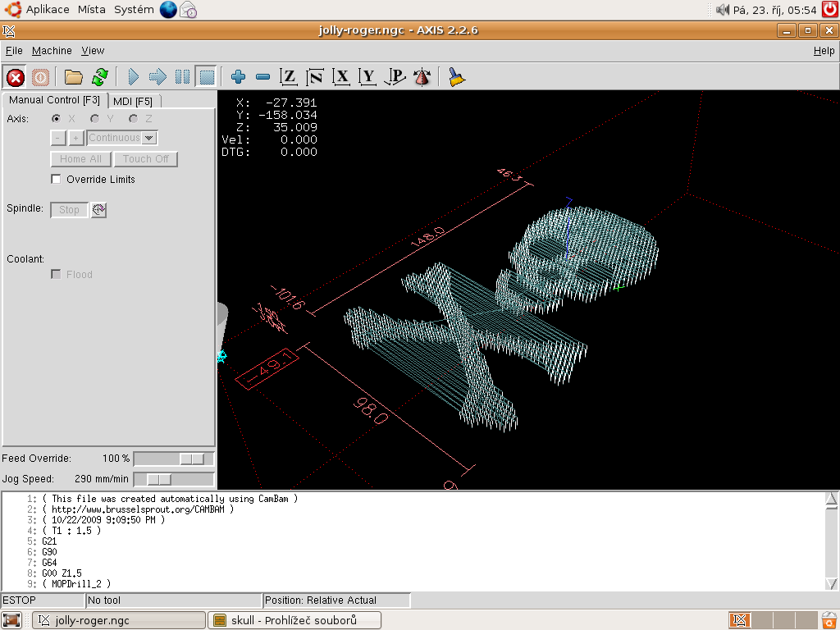Switch to Z top-down view

pos(289,77)
